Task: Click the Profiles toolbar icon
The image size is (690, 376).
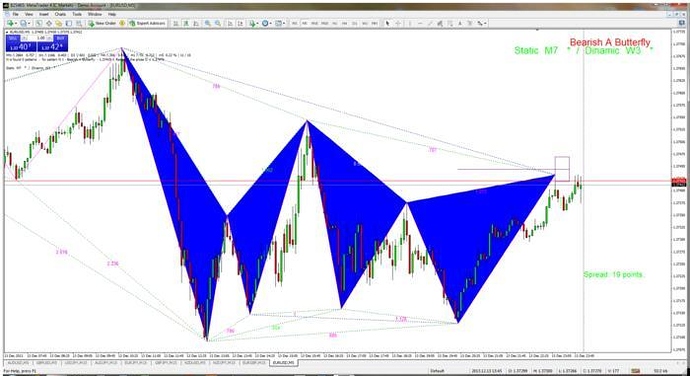Action: 24,23
